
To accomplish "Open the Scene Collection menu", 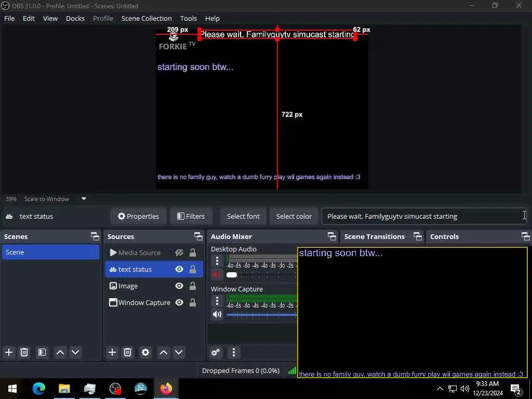I will pos(147,18).
